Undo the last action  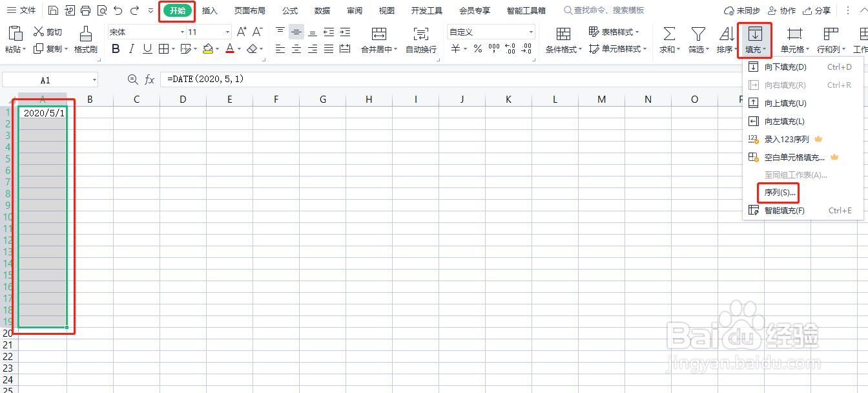coord(118,10)
